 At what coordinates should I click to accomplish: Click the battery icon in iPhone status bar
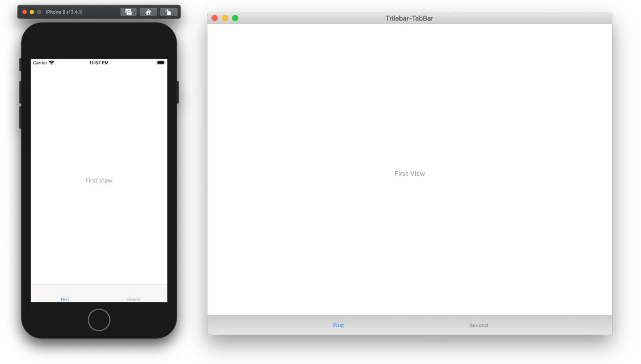[x=161, y=63]
